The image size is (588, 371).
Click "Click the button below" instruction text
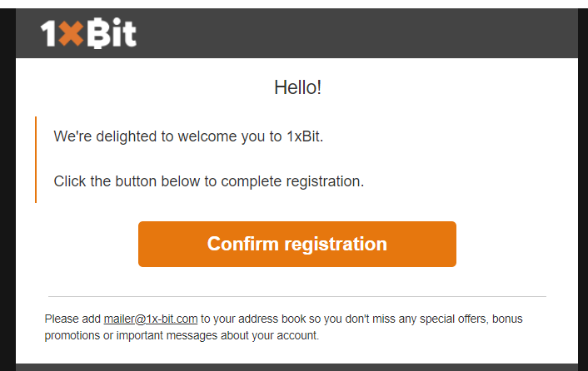click(x=209, y=181)
